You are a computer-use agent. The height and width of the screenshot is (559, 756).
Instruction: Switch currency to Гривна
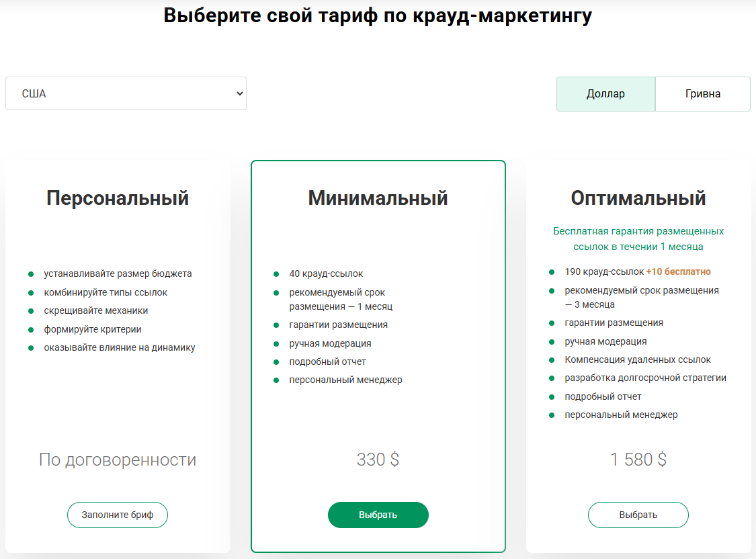(x=702, y=93)
